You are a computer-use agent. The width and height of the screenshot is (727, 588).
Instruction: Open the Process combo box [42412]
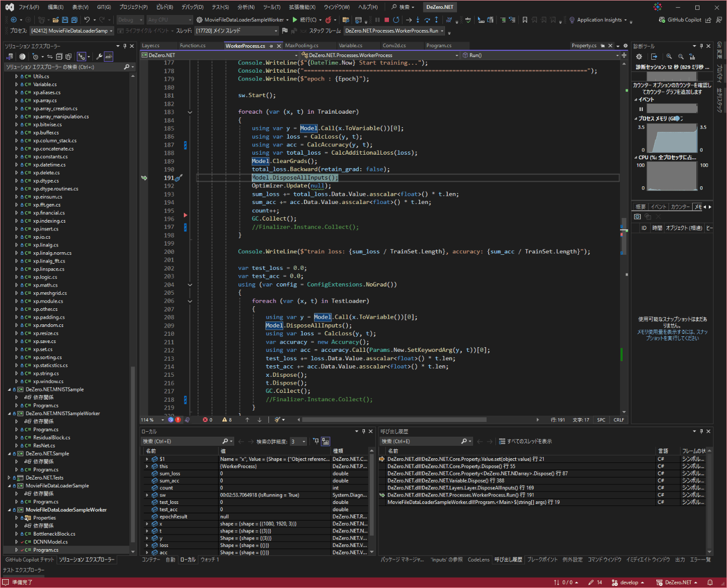point(72,31)
